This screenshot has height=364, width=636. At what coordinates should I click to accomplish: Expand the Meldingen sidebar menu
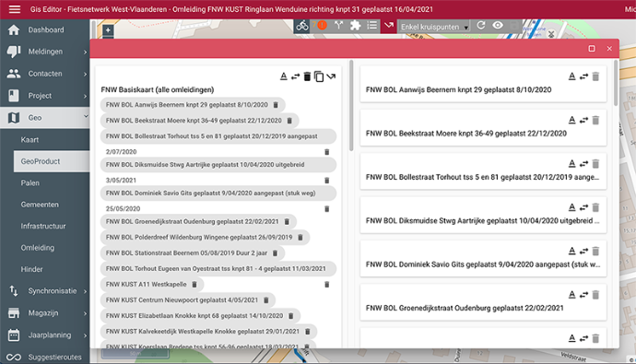click(44, 52)
